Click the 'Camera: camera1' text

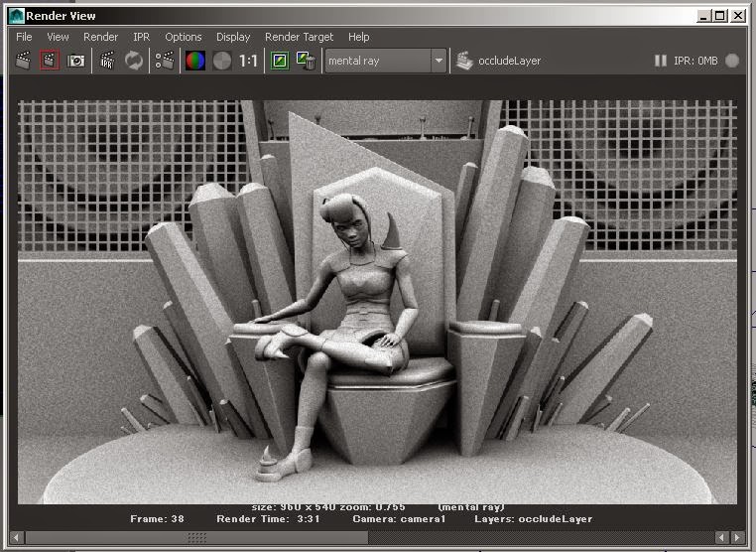(x=399, y=519)
